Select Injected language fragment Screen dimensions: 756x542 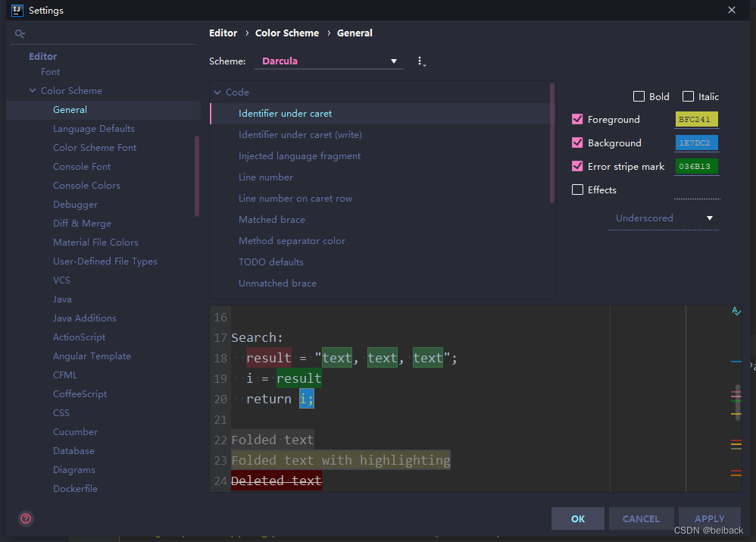pyautogui.click(x=299, y=156)
